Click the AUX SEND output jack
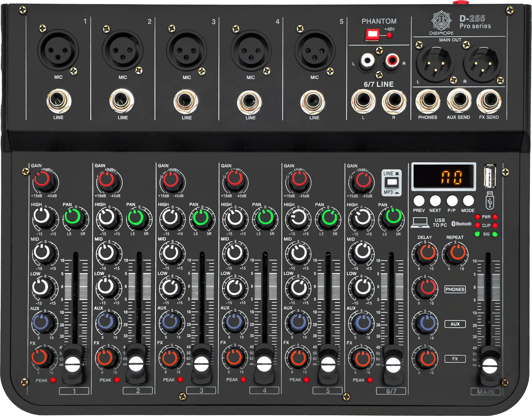The height and width of the screenshot is (416, 532). [x=459, y=101]
